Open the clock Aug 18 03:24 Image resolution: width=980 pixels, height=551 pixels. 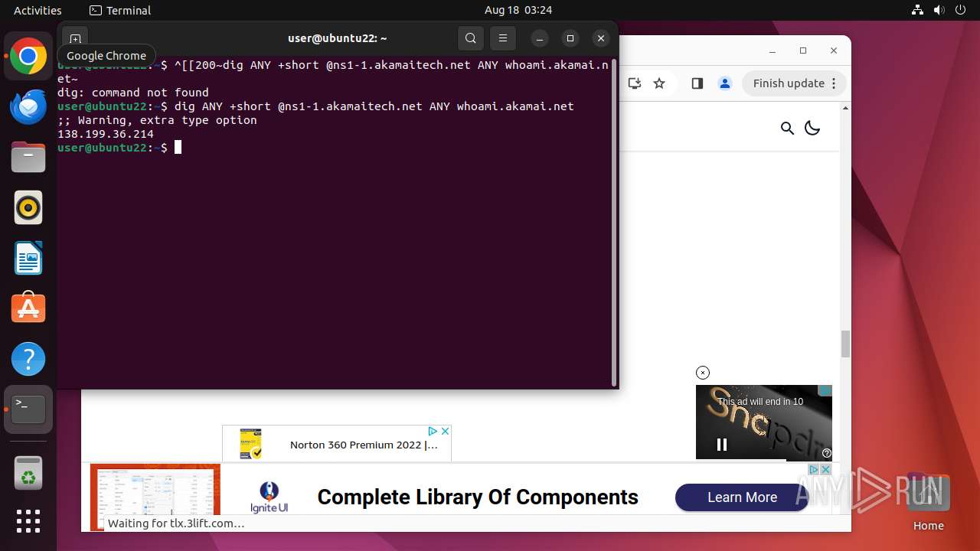518,10
